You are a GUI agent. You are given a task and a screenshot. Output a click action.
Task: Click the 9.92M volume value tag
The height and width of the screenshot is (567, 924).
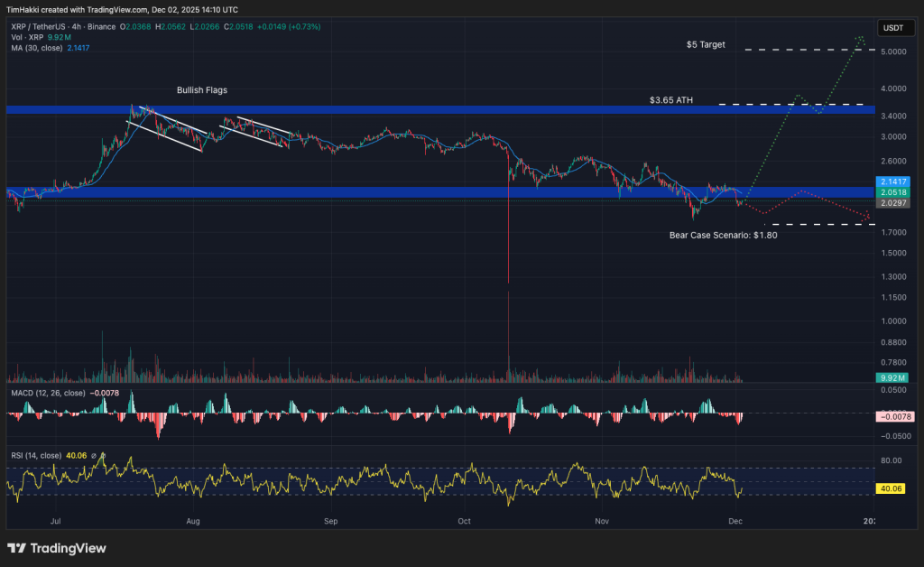point(891,377)
